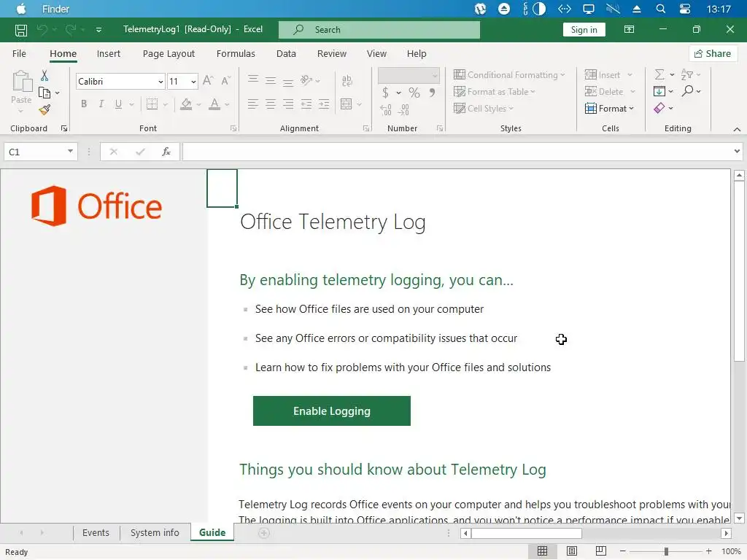Switch to Normal view in status bar
747x560 pixels.
pos(542,551)
